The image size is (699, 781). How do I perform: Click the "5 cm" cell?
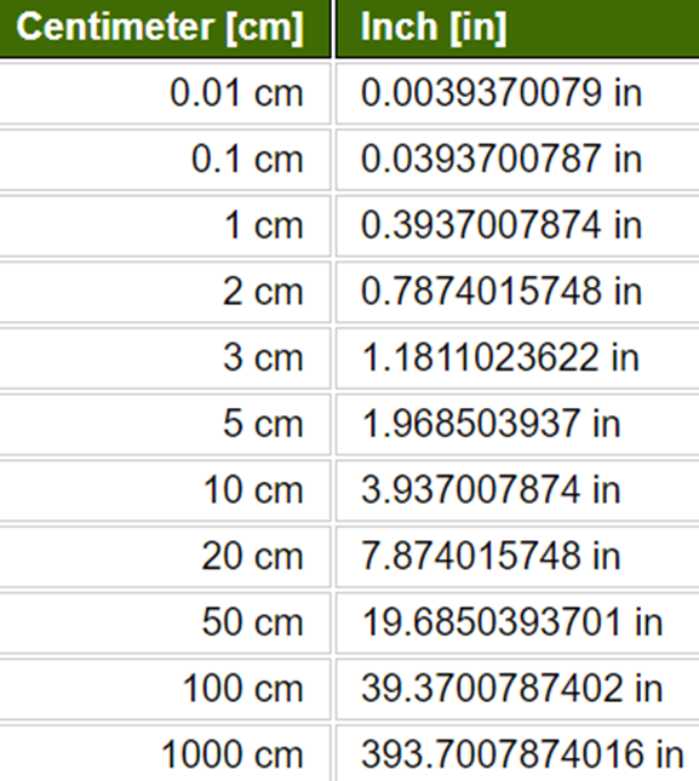[165, 424]
